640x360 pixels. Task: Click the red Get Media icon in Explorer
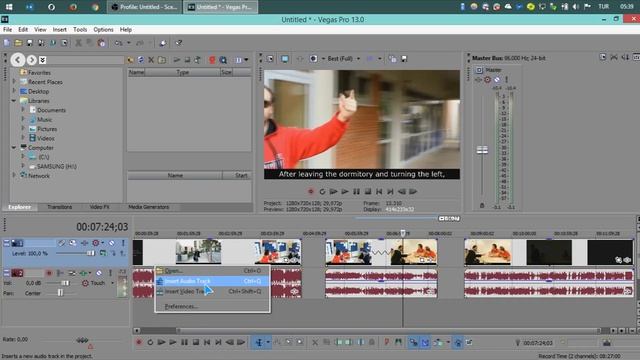point(212,60)
